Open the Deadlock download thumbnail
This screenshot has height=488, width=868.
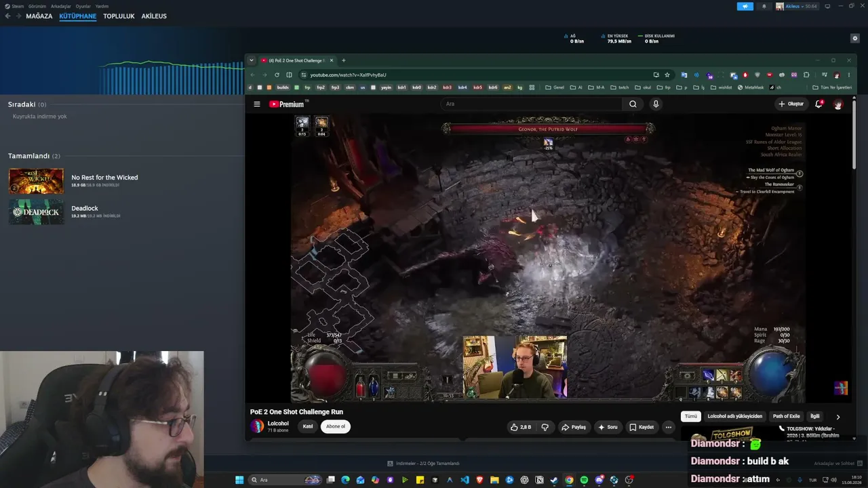click(36, 211)
